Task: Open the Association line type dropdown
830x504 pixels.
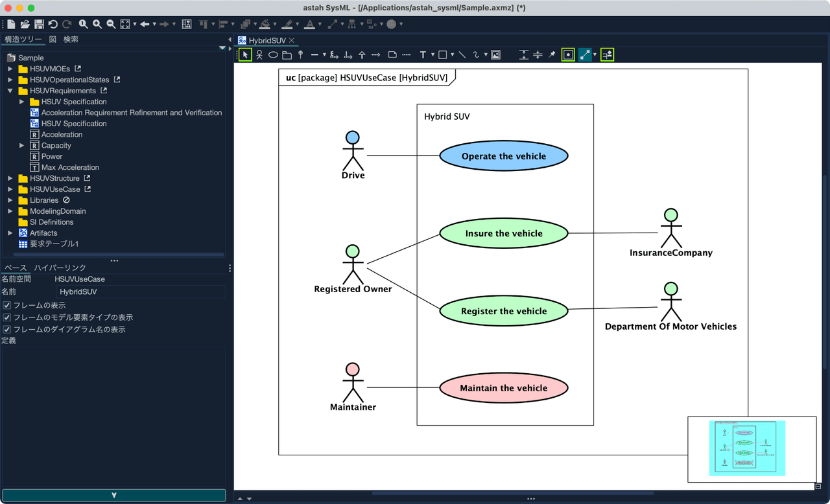Action: click(x=324, y=55)
